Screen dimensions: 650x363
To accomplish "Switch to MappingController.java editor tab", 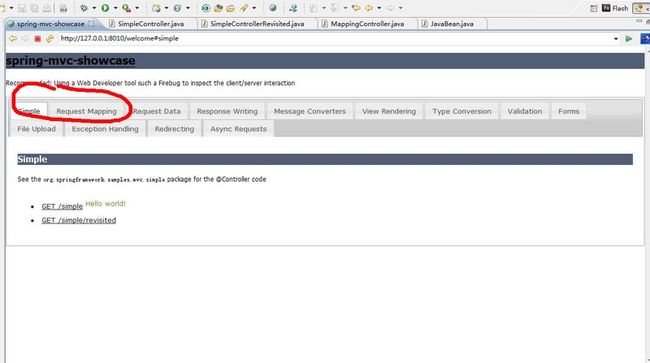I will (x=367, y=24).
